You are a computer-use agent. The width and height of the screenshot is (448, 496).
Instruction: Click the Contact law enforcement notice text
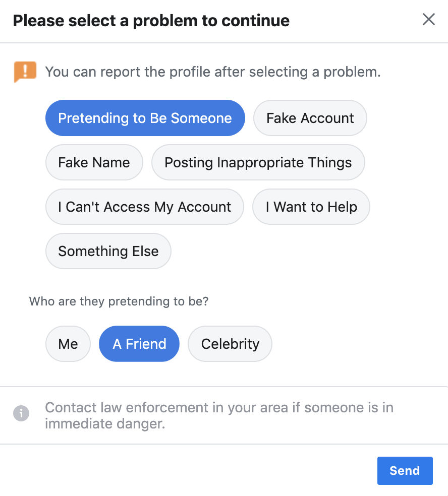click(x=219, y=415)
